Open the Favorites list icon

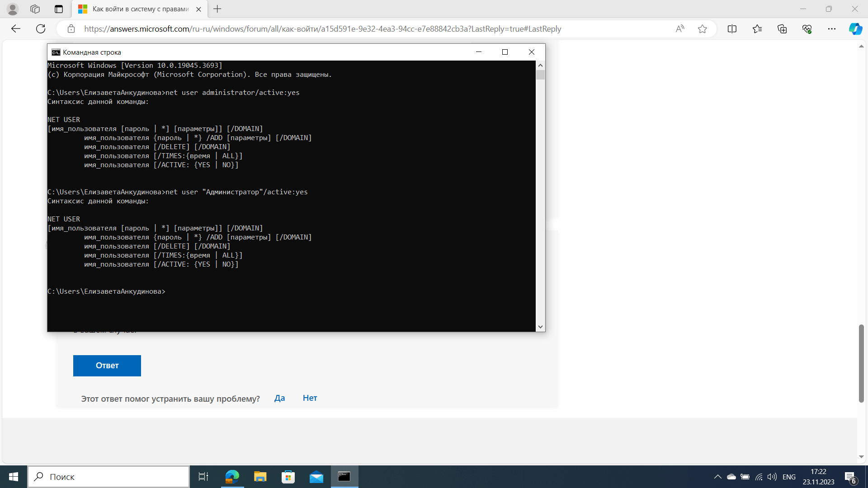point(757,29)
